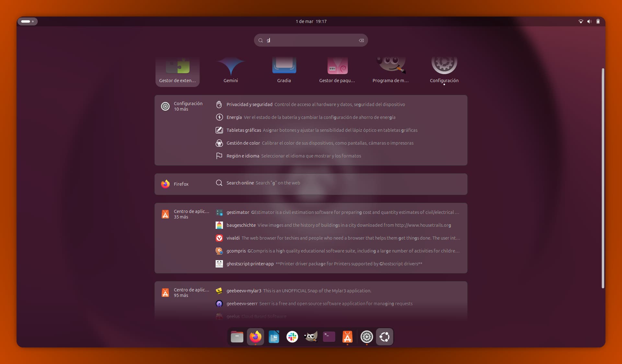Open LibreOffice Writer in the dock
Image resolution: width=622 pixels, height=364 pixels.
pyautogui.click(x=274, y=337)
